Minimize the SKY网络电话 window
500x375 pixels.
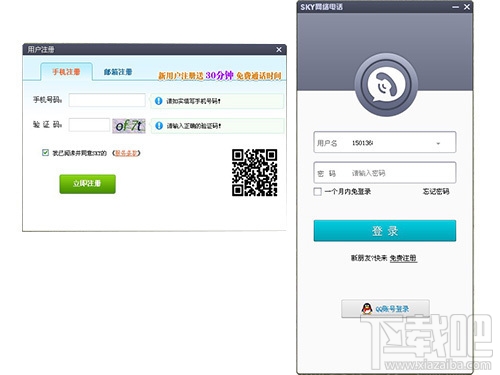point(456,7)
